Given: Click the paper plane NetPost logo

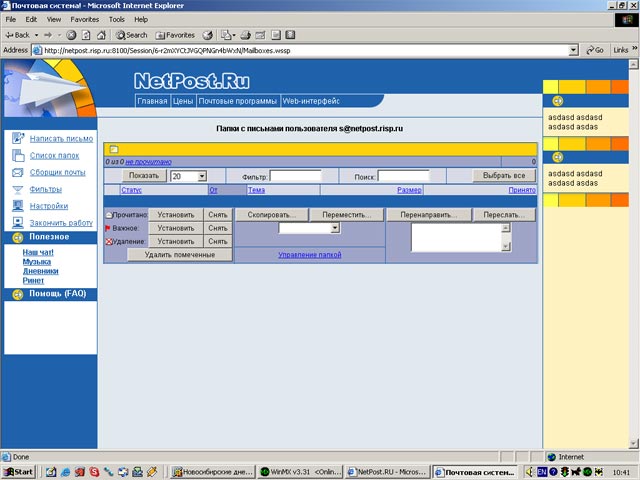Looking at the screenshot, I should pos(49,88).
